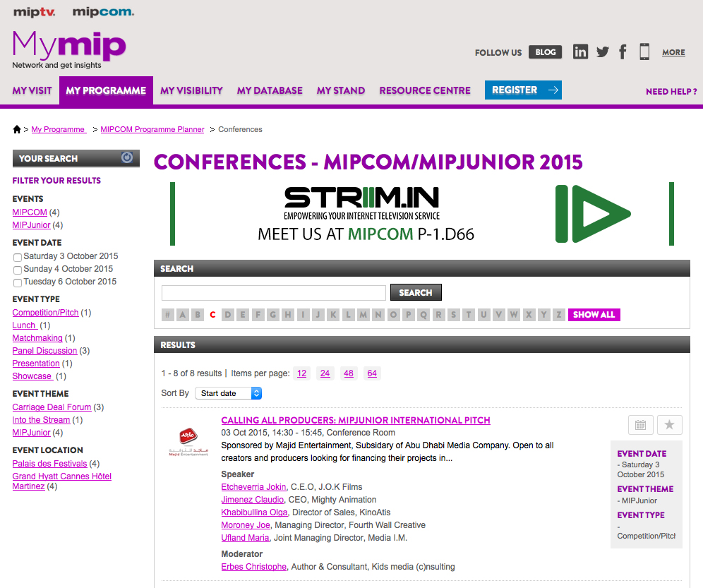Filter by Showcase event type

coord(32,376)
